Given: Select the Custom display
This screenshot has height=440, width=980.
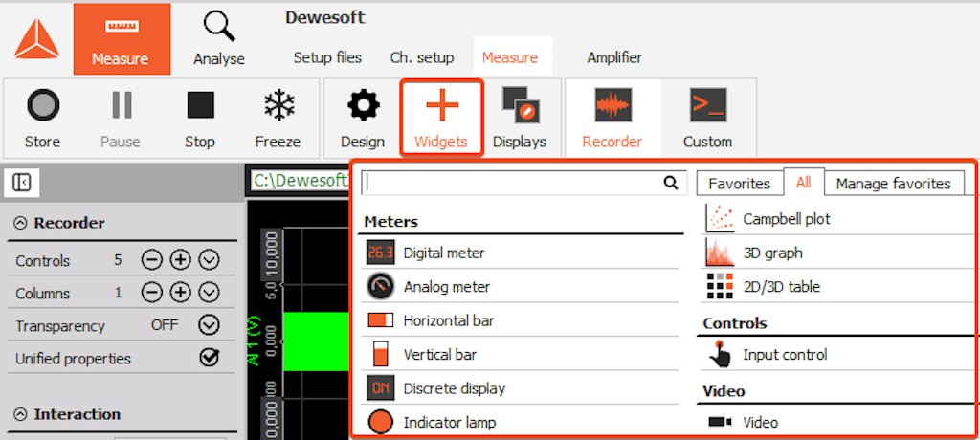Looking at the screenshot, I should [x=707, y=118].
